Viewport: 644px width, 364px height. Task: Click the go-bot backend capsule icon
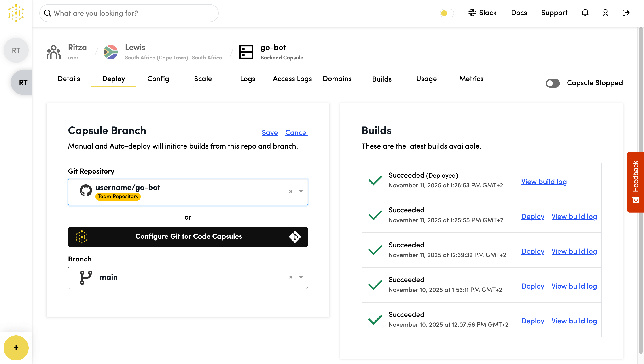pos(246,52)
